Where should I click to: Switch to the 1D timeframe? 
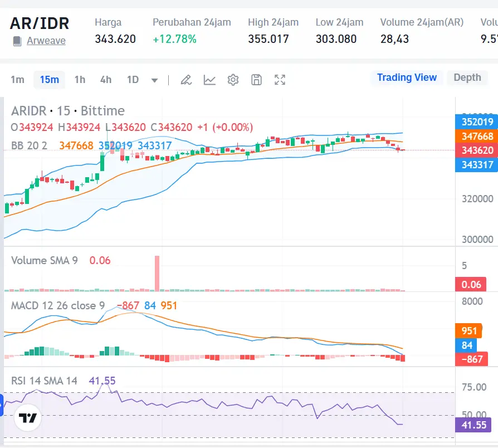[133, 80]
